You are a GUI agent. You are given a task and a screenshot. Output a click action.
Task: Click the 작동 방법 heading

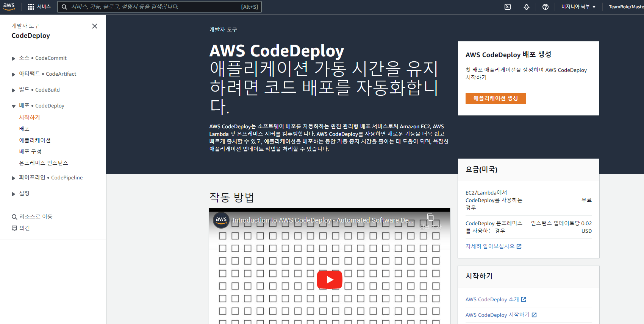click(232, 197)
